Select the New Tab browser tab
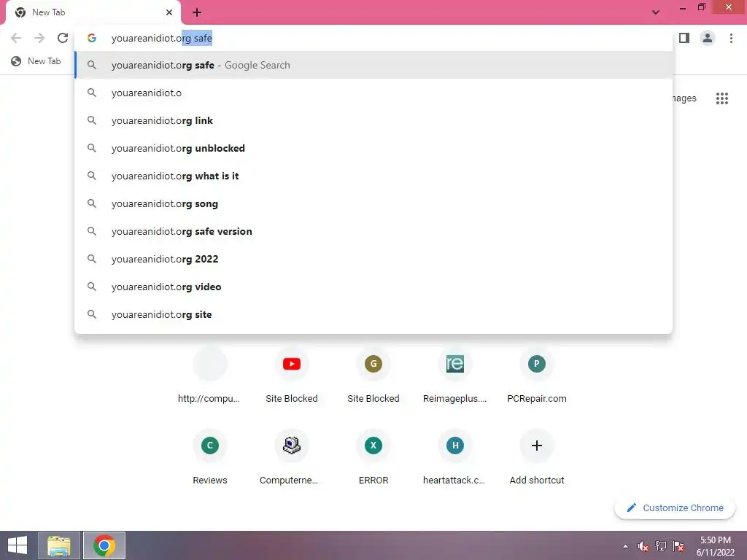Image resolution: width=747 pixels, height=560 pixels. pyautogui.click(x=93, y=12)
